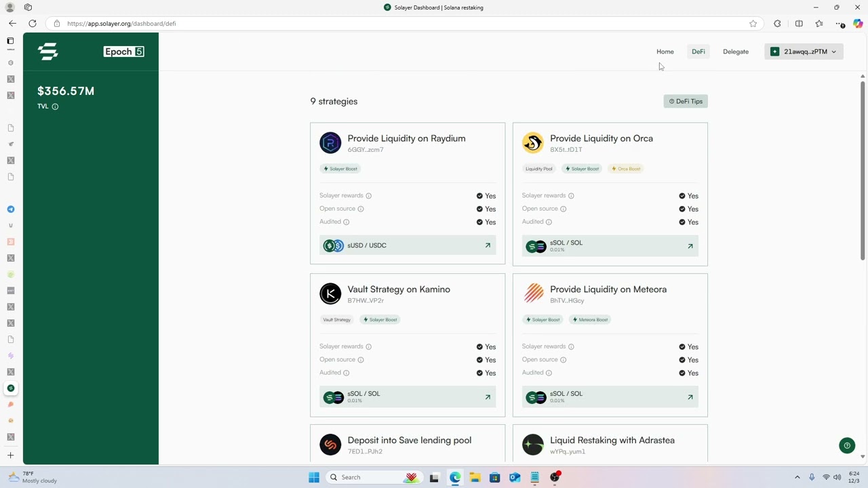
Task: Show hidden system tray icons chevron
Action: (x=797, y=477)
